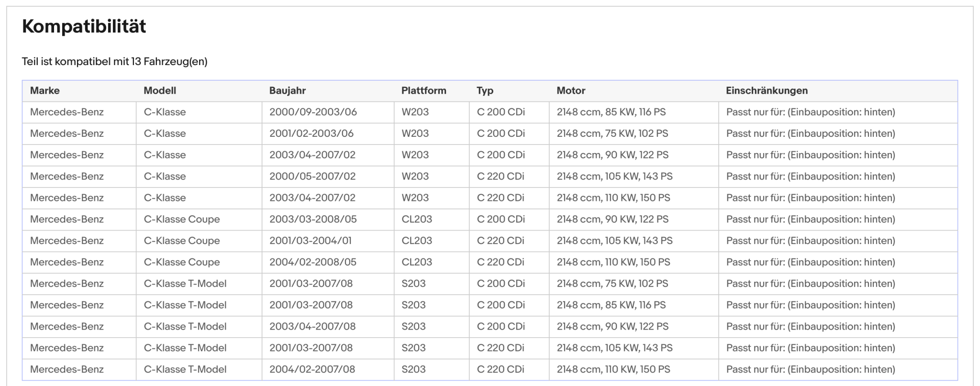Click "C-Klasse Coupe" in the 2003/03-2008/05 row
The height and width of the screenshot is (386, 980).
point(182,219)
